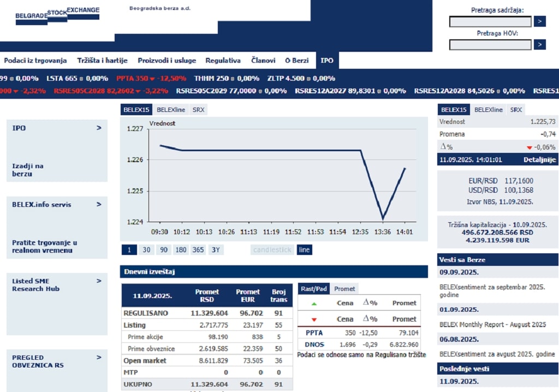Click RSRES12A2028 bond ticker entry

tap(469, 91)
